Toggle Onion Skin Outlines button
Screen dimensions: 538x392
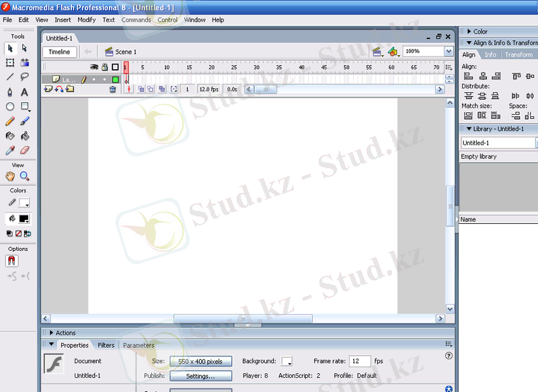[x=151, y=89]
